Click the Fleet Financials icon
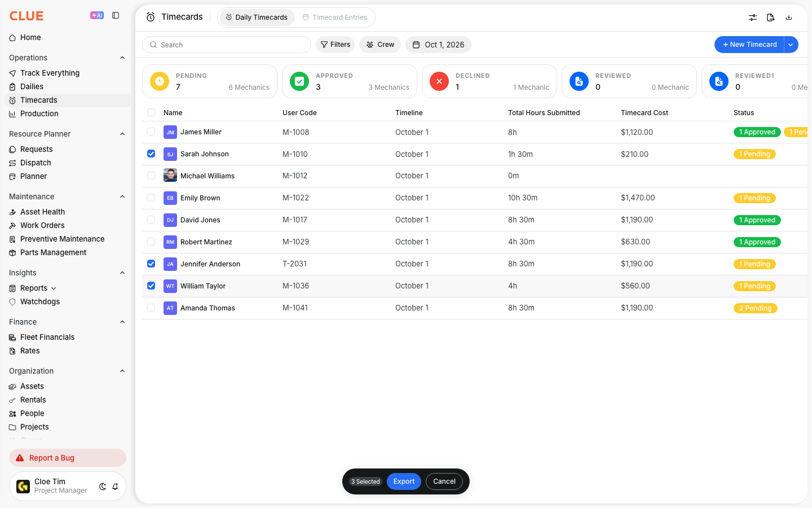Viewport: 812px width, 508px height. 12,338
